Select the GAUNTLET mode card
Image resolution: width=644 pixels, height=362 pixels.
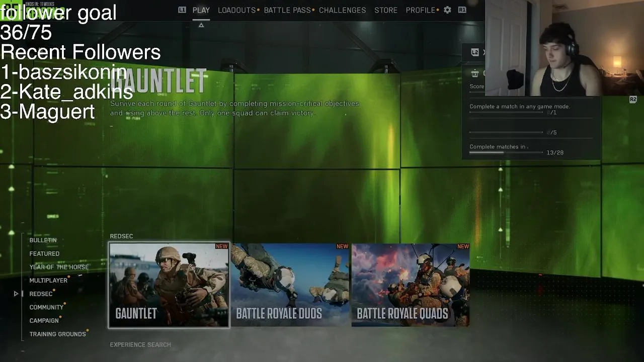click(169, 285)
